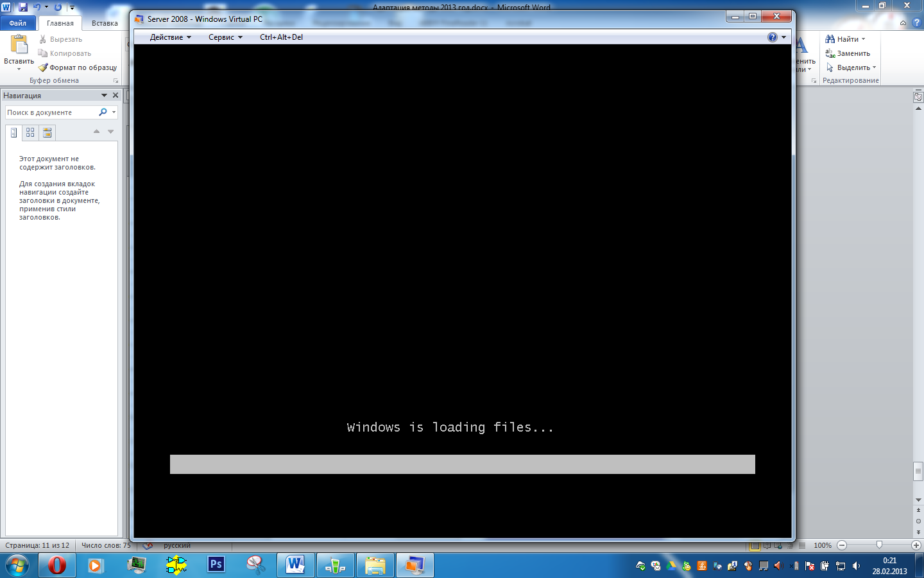
Task: Click the ruler toggle above Word's scrollbar
Action: (918, 97)
